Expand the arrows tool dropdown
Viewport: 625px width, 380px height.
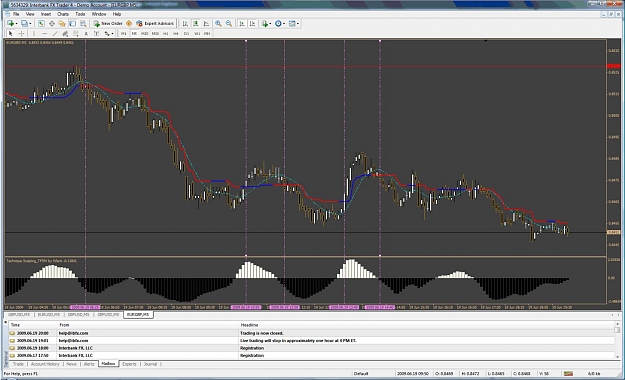click(112, 33)
